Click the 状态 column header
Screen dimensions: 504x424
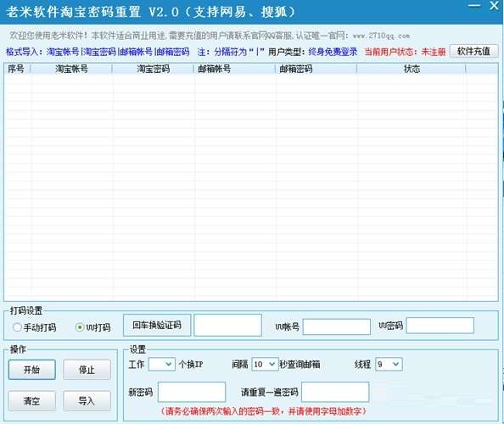coord(412,69)
